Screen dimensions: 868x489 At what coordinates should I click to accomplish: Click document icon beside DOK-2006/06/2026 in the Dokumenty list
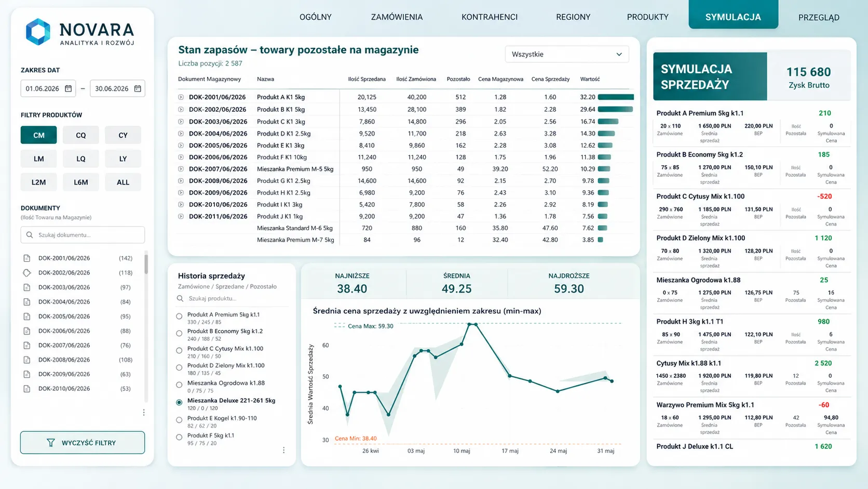(27, 331)
